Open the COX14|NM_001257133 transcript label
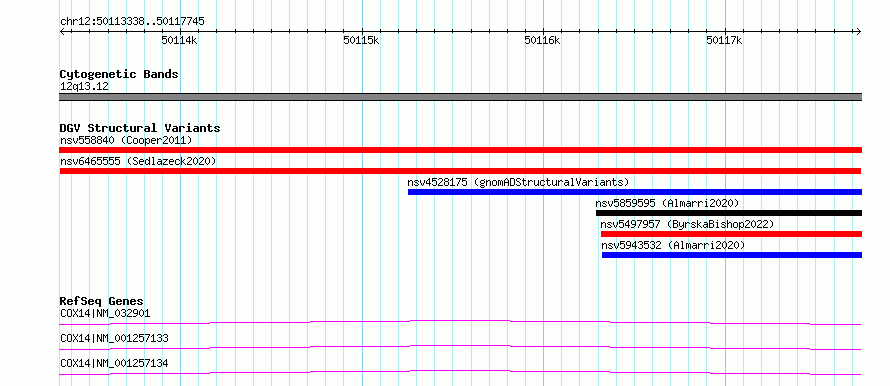The image size is (890, 386). pyautogui.click(x=114, y=338)
